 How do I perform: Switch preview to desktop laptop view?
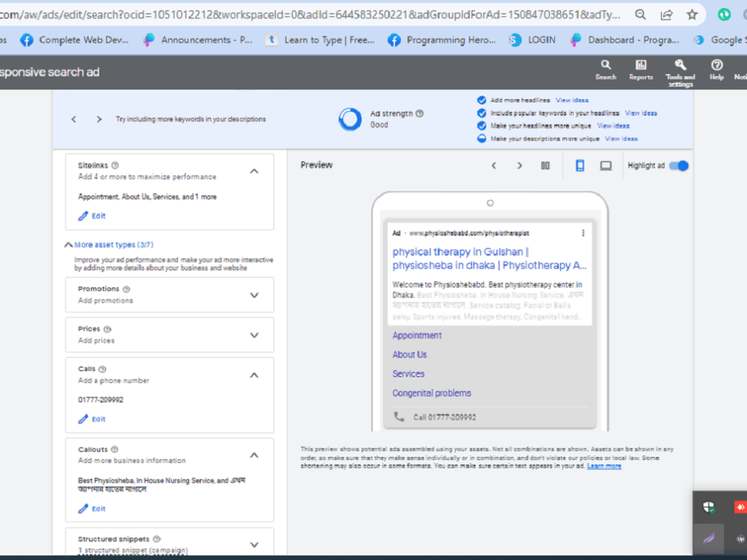point(606,166)
